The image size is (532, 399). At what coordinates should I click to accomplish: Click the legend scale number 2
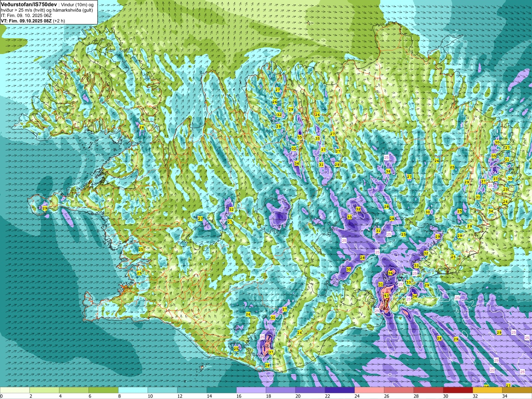tap(31, 396)
